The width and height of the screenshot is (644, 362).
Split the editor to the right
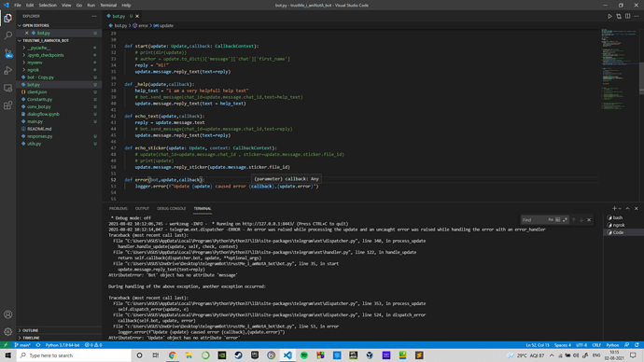click(x=627, y=16)
